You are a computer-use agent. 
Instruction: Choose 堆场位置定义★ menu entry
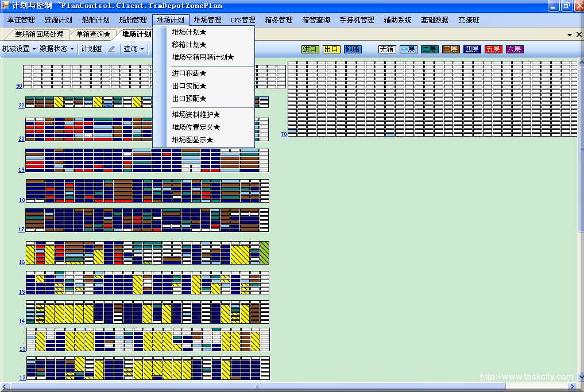click(196, 127)
